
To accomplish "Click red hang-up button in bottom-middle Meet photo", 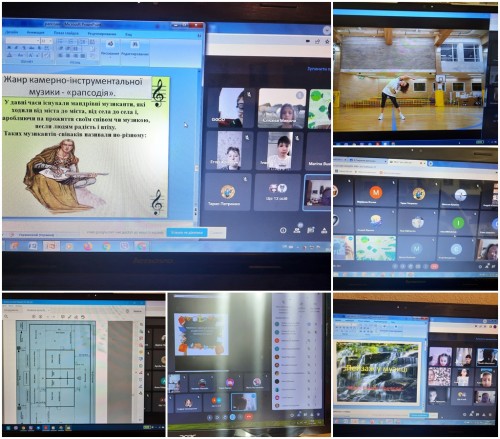I will tap(249, 417).
